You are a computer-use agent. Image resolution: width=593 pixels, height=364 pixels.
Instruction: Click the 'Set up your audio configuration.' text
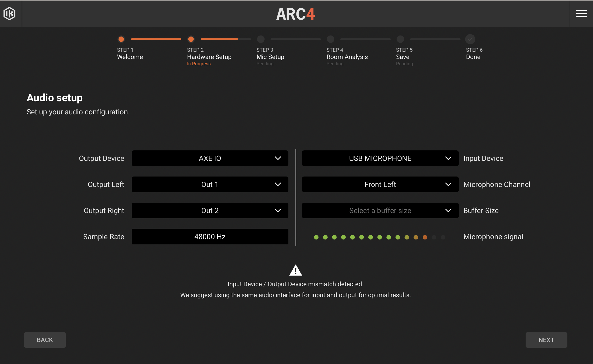(78, 112)
